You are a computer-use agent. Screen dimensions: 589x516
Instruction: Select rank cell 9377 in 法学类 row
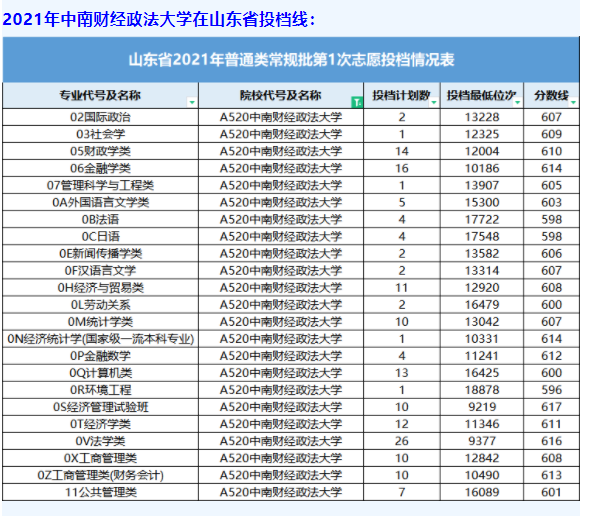tap(482, 441)
